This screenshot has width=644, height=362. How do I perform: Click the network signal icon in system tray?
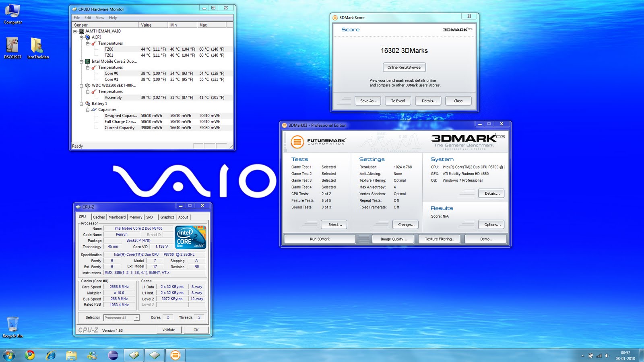[599, 356]
